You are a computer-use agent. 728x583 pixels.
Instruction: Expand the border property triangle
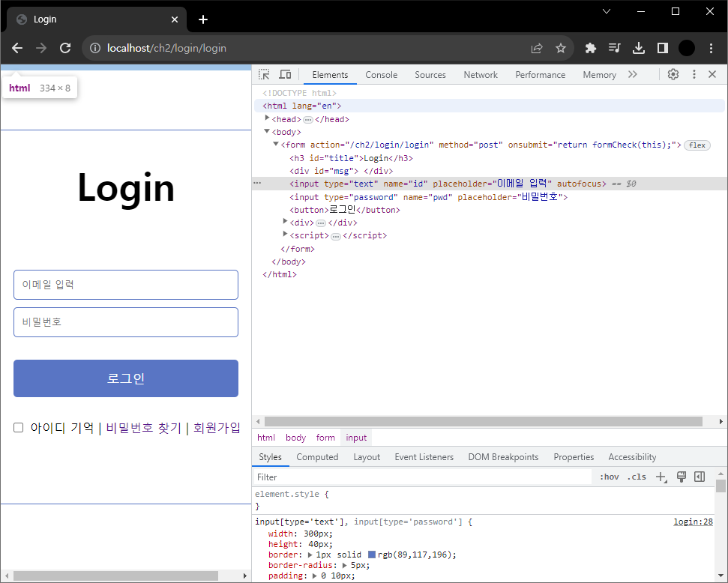pyautogui.click(x=310, y=555)
